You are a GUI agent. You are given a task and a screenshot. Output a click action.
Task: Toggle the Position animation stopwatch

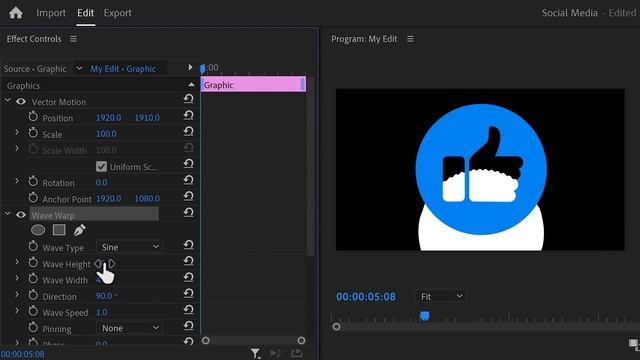(x=33, y=117)
